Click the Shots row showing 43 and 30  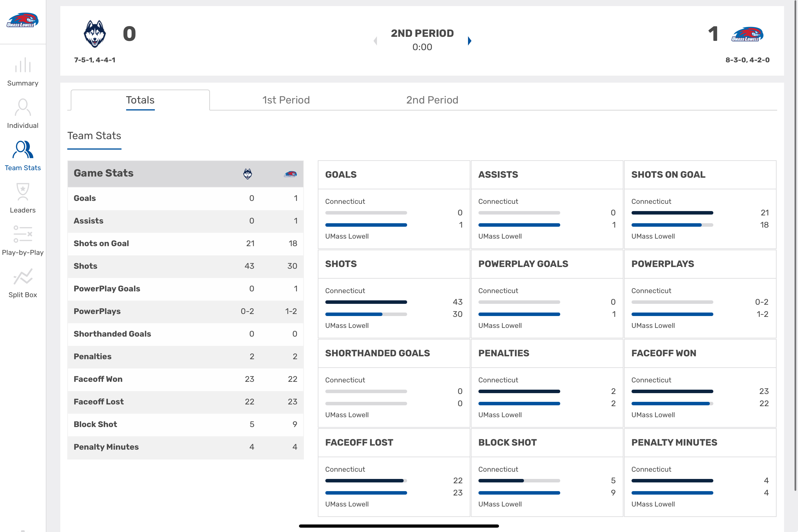click(186, 266)
